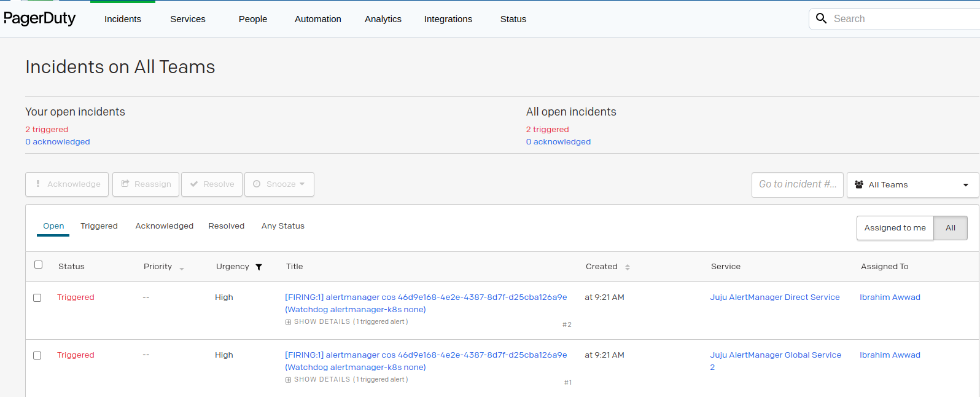Expand details plus icon for incident #2
This screenshot has height=397, width=980.
pyautogui.click(x=288, y=322)
